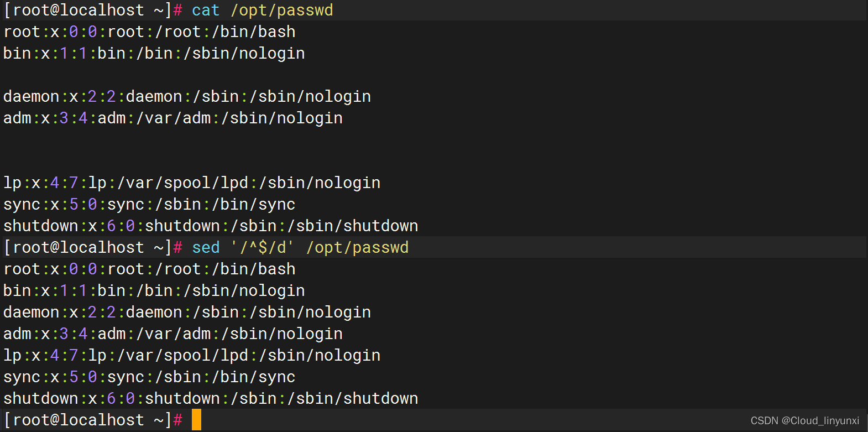Click first lp:x:4:7 spool line
The height and width of the screenshot is (432, 868).
[192, 183]
